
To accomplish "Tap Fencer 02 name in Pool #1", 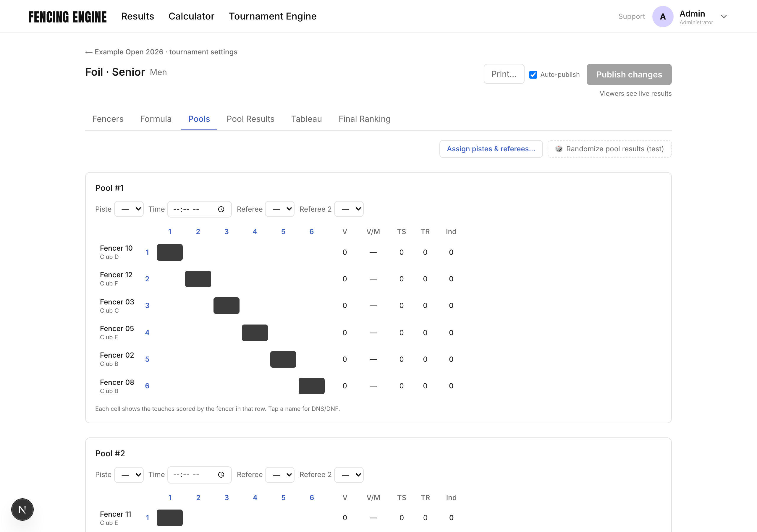I will point(117,355).
